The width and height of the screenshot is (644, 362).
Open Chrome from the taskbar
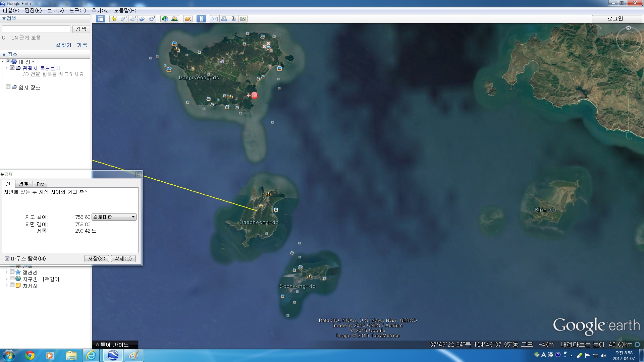pyautogui.click(x=30, y=355)
